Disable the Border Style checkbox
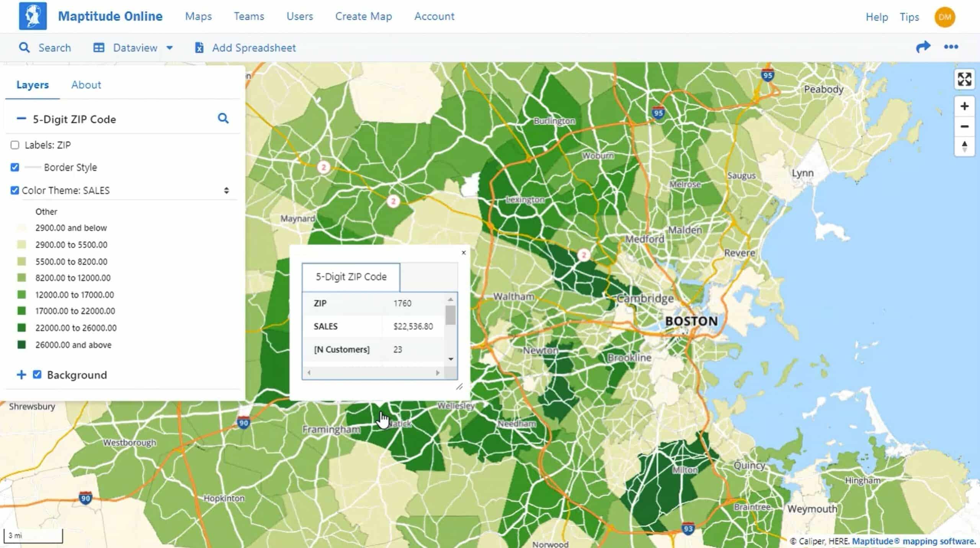 click(x=15, y=167)
